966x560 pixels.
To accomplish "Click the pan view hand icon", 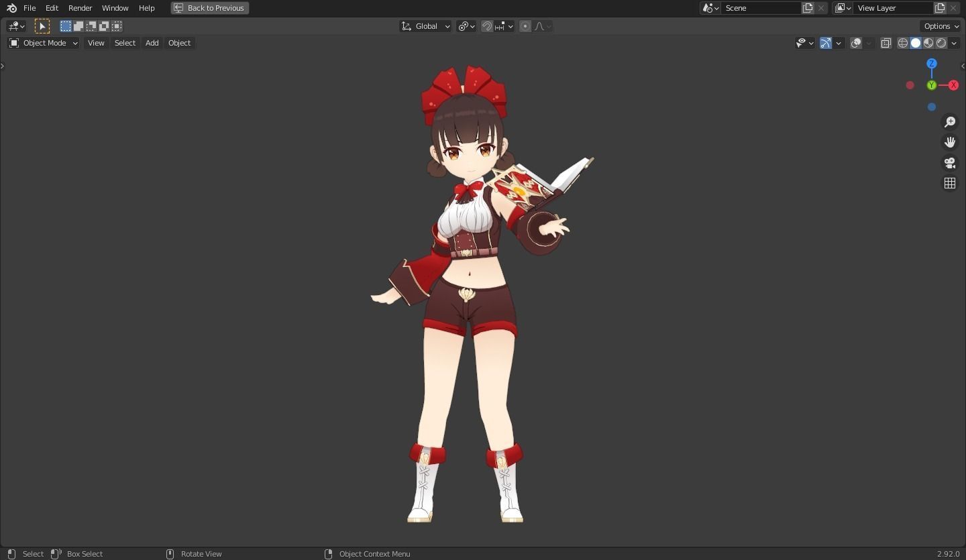I will [950, 142].
